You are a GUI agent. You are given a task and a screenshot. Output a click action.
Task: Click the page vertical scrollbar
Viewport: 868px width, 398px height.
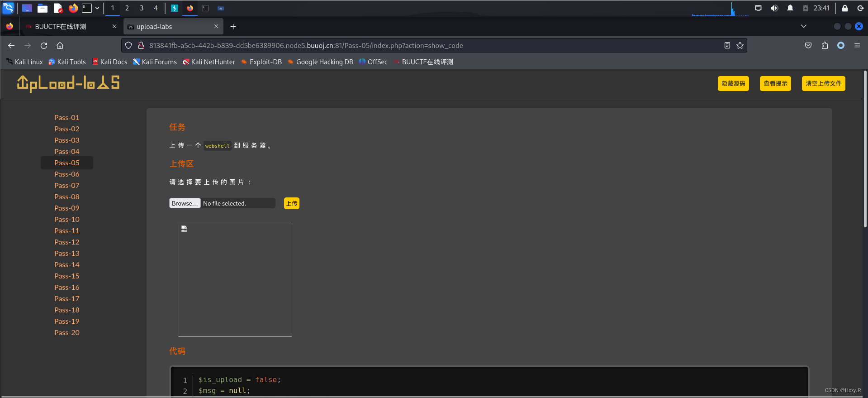pos(865,149)
